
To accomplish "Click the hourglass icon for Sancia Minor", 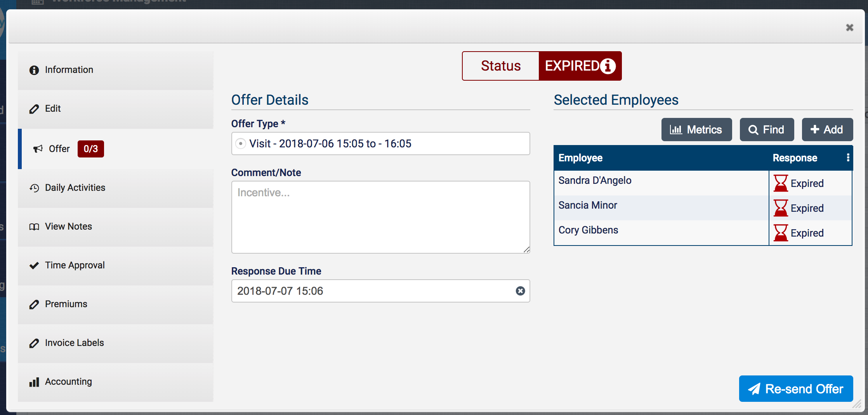I will pos(780,208).
